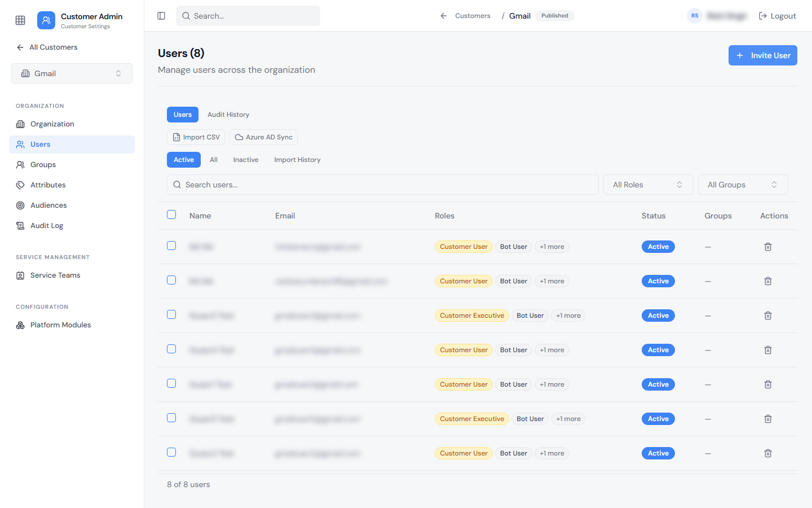Image resolution: width=812 pixels, height=508 pixels.
Task: Open the RS user avatar
Action: pyautogui.click(x=695, y=16)
